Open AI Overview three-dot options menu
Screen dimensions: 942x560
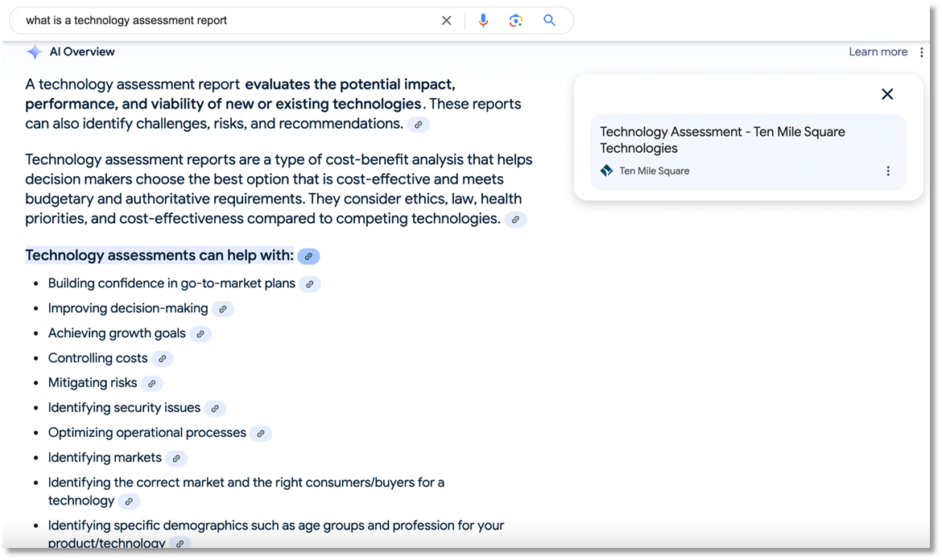coord(922,52)
